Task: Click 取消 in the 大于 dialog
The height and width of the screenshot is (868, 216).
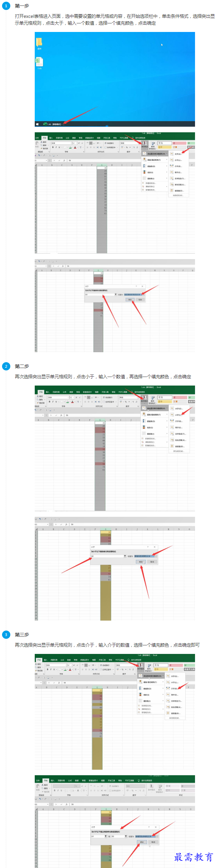Action: [140, 300]
